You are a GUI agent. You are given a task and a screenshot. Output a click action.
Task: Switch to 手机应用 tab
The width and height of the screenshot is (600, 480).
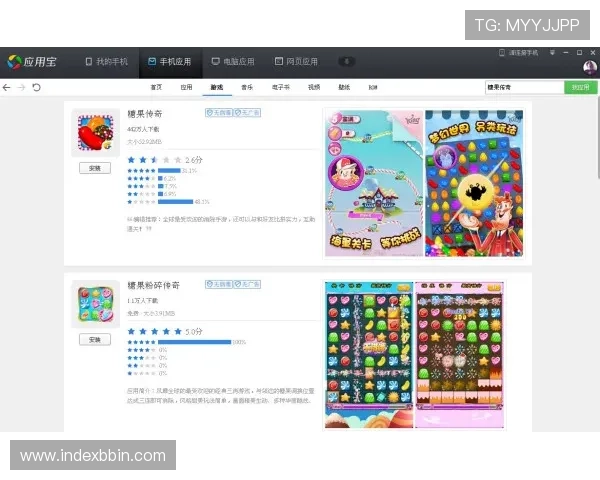[x=170, y=62]
